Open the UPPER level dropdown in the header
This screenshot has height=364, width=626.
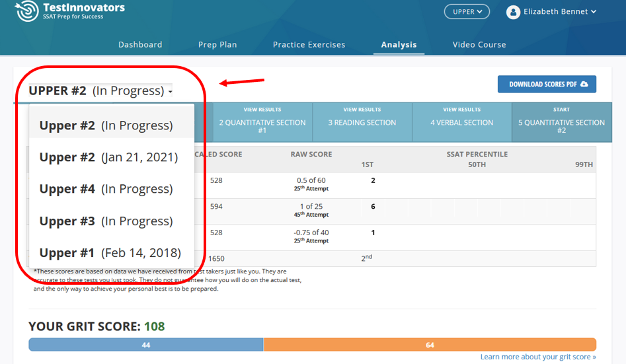tap(467, 12)
